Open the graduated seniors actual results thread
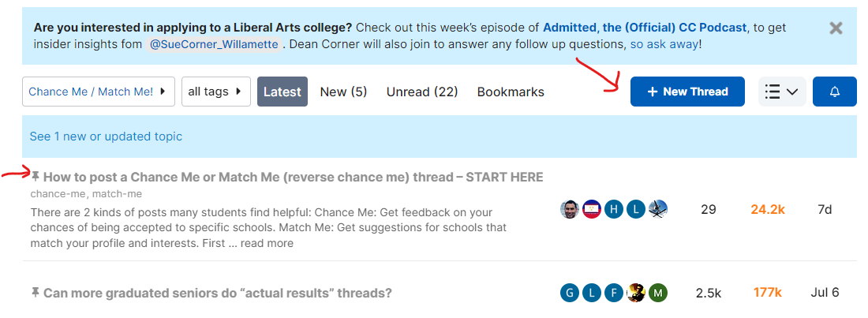Screen dimensions: 868x318 217,293
